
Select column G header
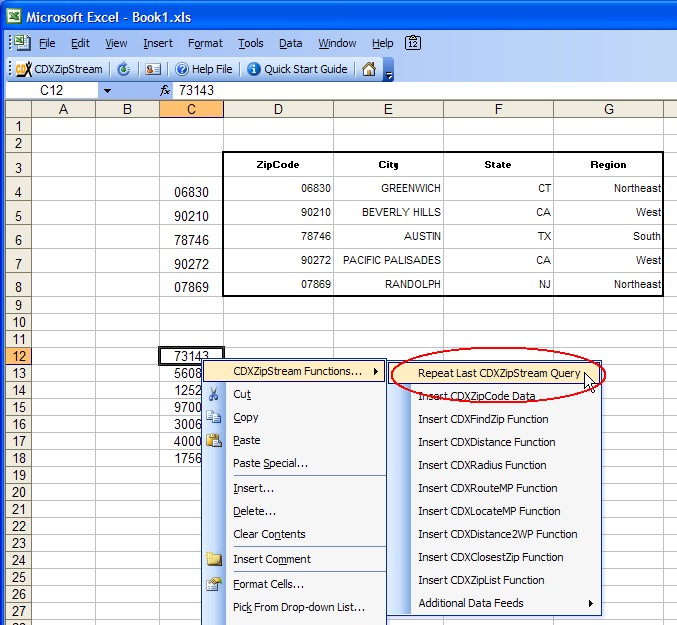[608, 109]
